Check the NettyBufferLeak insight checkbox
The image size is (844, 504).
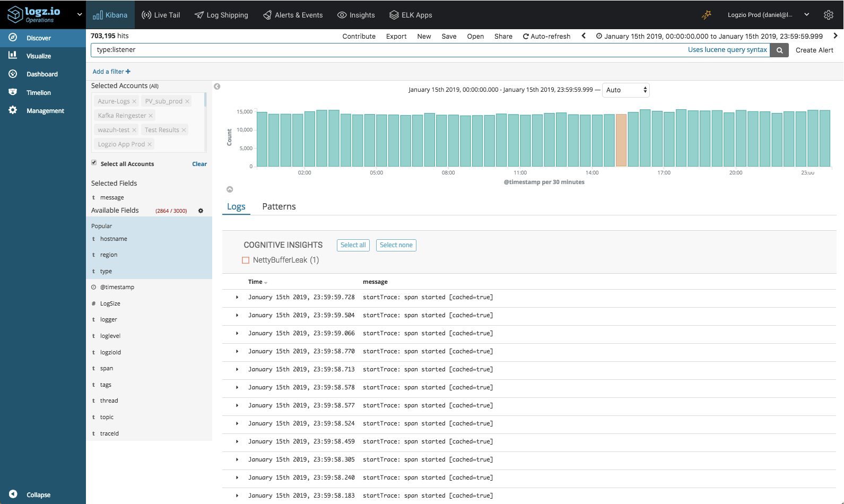(246, 260)
